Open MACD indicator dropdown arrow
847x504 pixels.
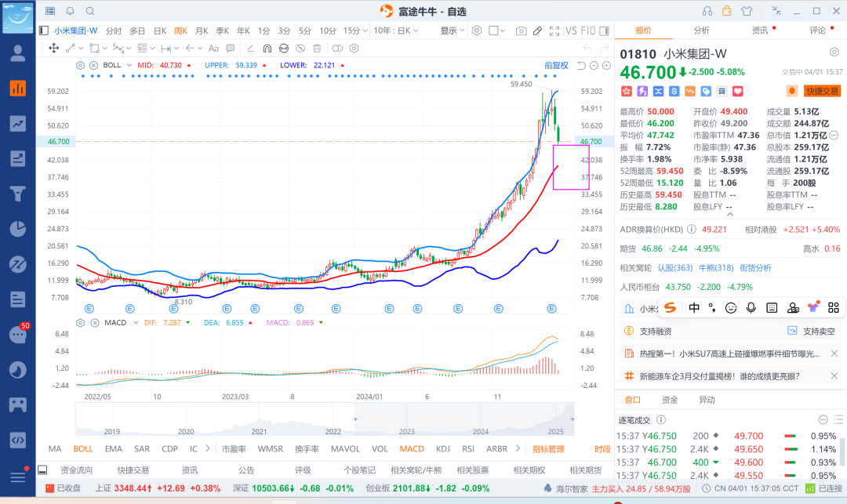pos(136,323)
